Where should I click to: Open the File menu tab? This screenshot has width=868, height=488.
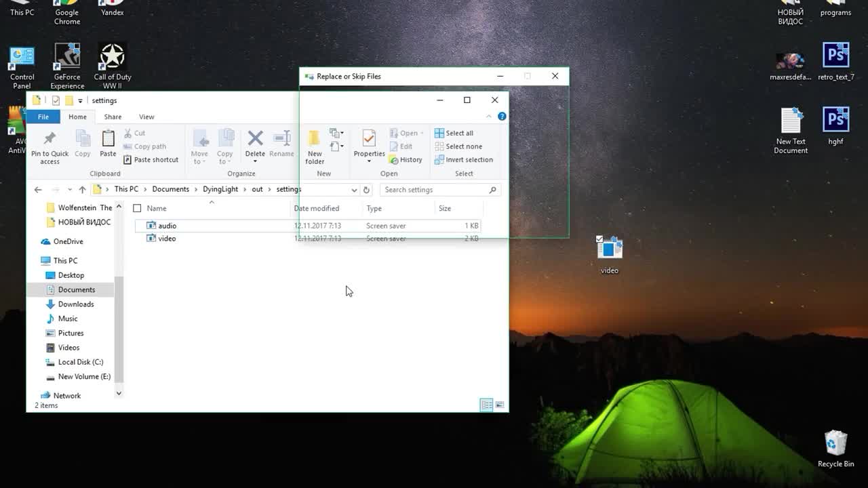pos(43,117)
